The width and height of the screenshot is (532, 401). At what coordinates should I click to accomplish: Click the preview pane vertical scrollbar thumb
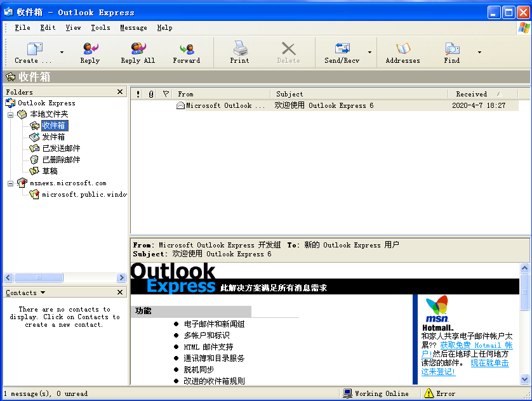pyautogui.click(x=524, y=292)
